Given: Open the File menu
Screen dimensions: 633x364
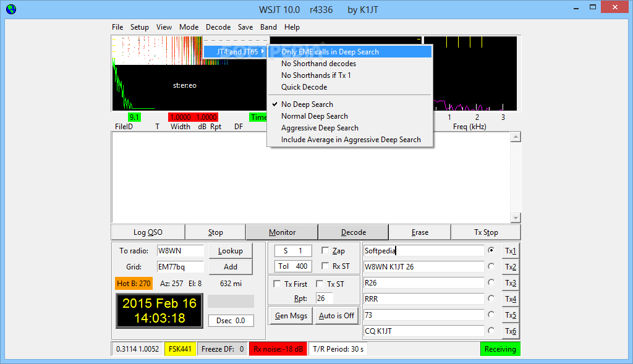Looking at the screenshot, I should (x=117, y=27).
